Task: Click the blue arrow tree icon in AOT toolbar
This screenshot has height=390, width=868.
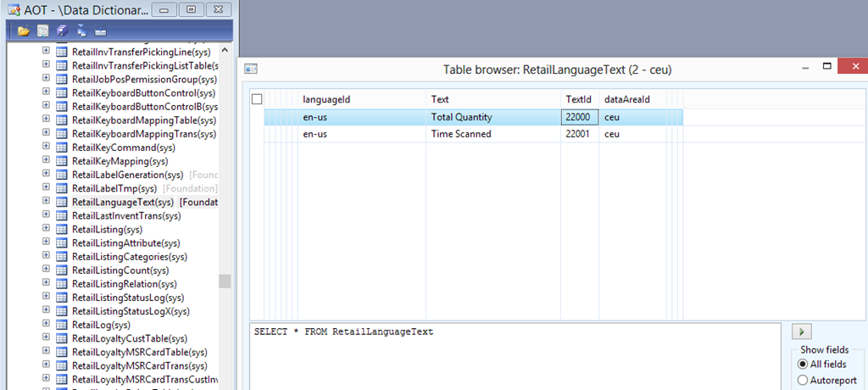Action: click(81, 31)
